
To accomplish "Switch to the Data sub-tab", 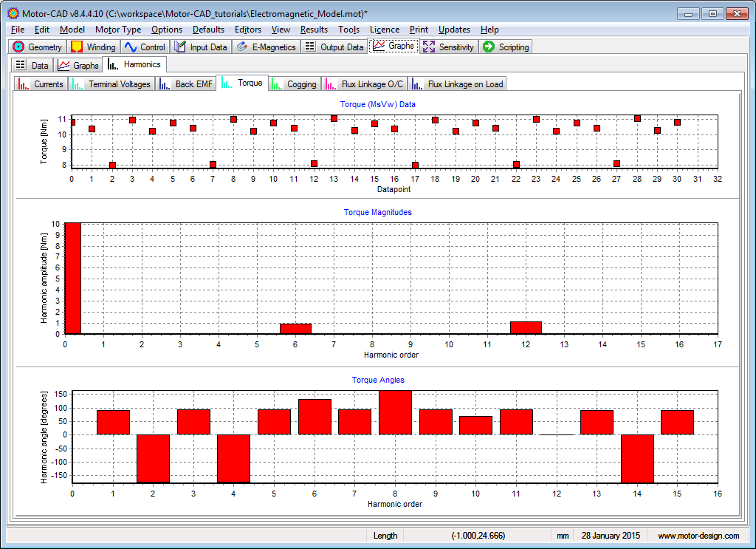I will [x=32, y=66].
